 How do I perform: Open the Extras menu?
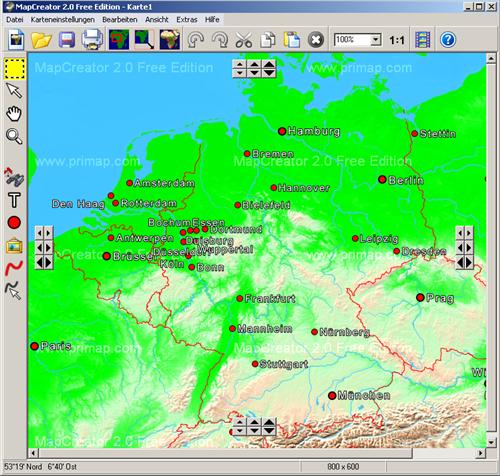tap(187, 20)
